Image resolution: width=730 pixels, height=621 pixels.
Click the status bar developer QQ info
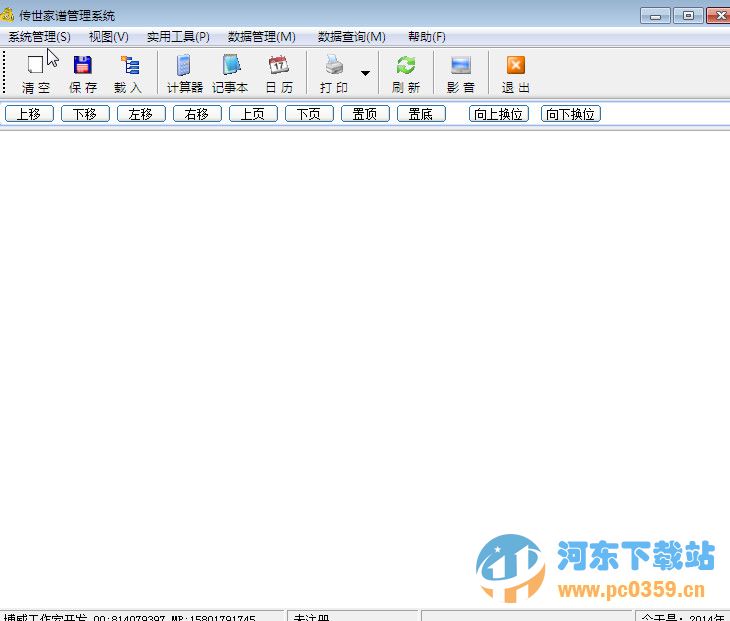[129, 617]
